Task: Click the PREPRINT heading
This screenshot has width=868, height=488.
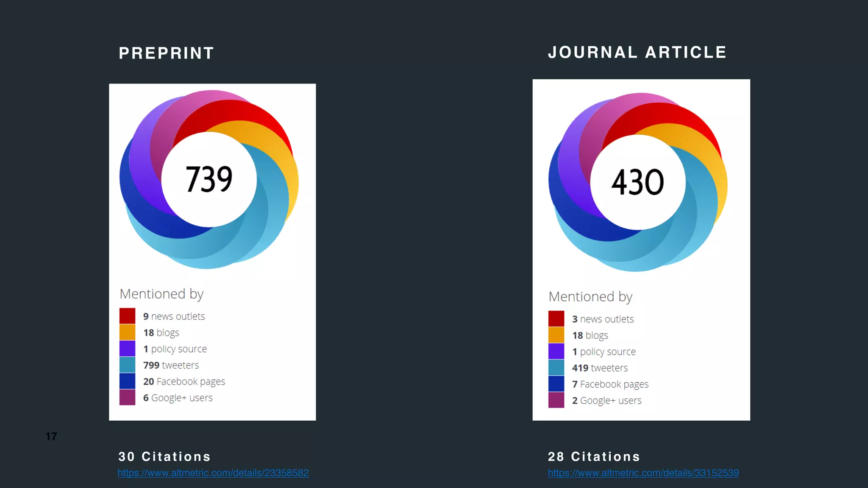Action: [x=167, y=53]
